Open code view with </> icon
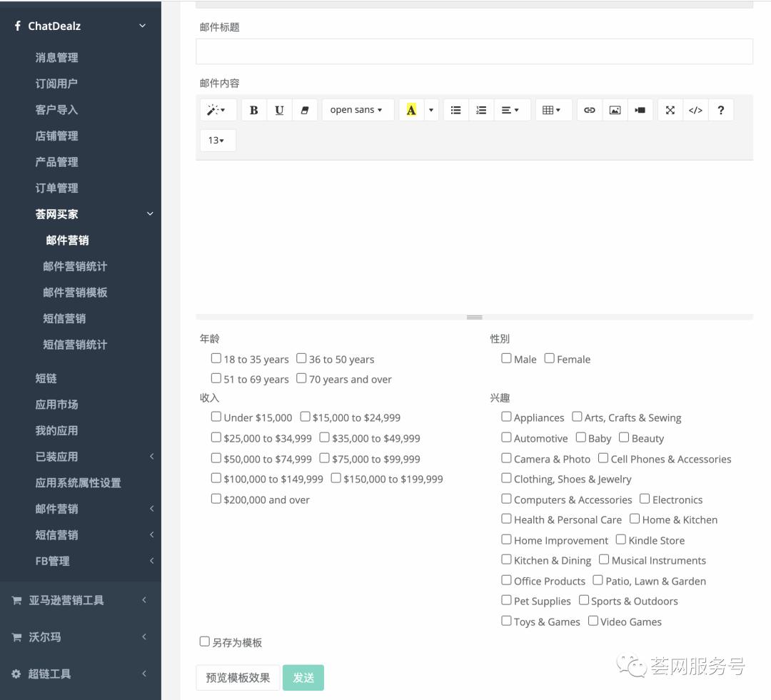 (x=695, y=110)
